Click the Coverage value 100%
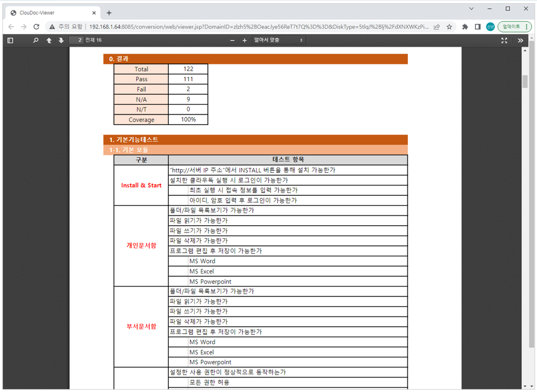 (x=189, y=119)
